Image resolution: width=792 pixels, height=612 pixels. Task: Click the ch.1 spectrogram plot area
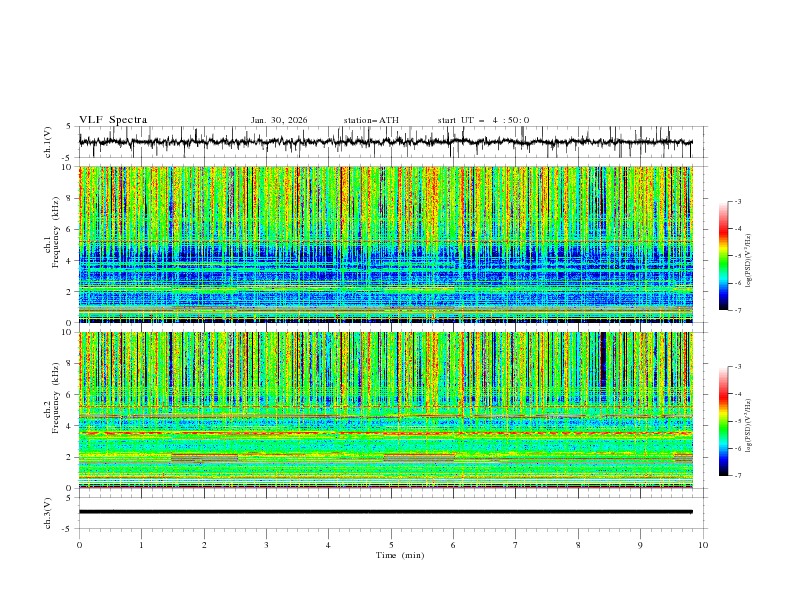(x=390, y=244)
